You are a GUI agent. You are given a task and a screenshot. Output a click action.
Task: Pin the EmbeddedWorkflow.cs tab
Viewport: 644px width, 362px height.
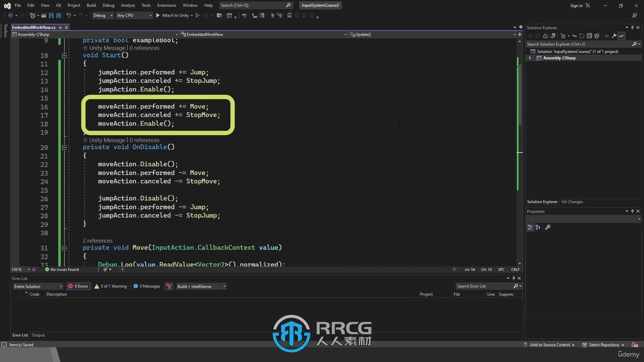click(x=60, y=27)
